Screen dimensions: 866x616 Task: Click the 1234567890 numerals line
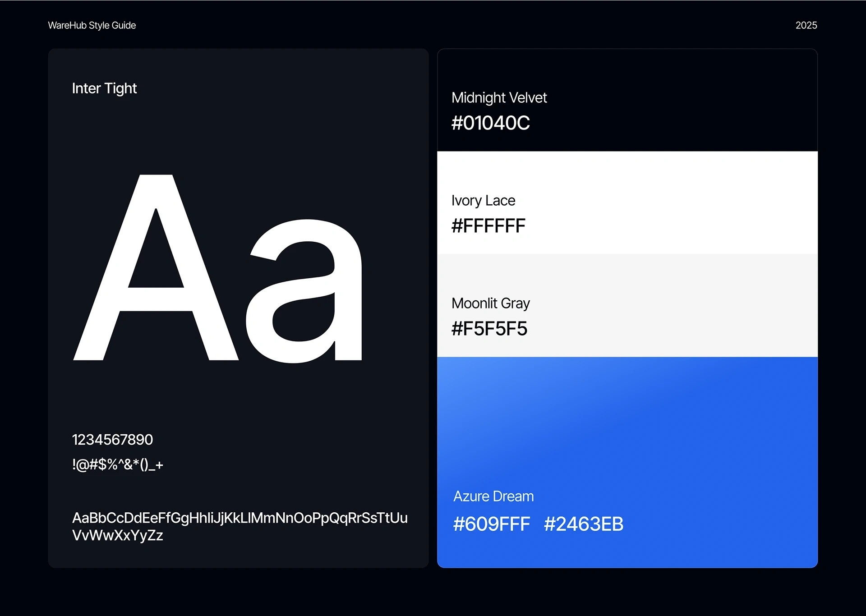click(112, 440)
